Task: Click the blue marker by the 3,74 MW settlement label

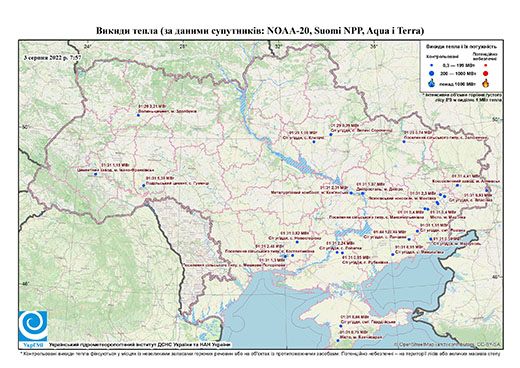Action: [x=404, y=142]
